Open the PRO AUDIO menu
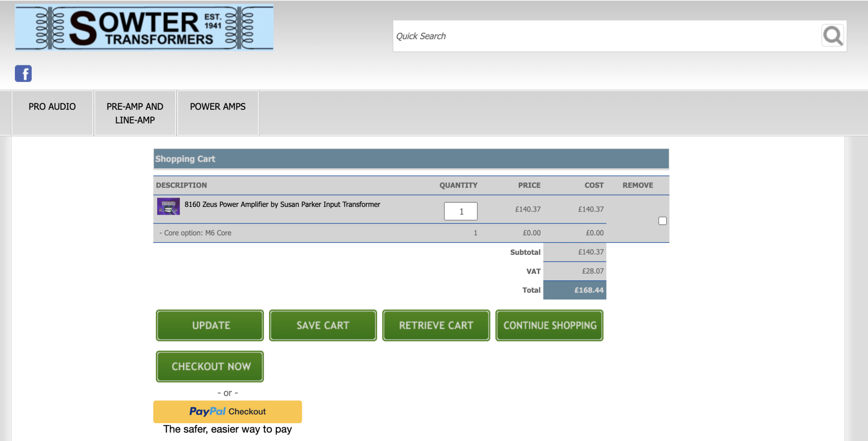 tap(52, 113)
